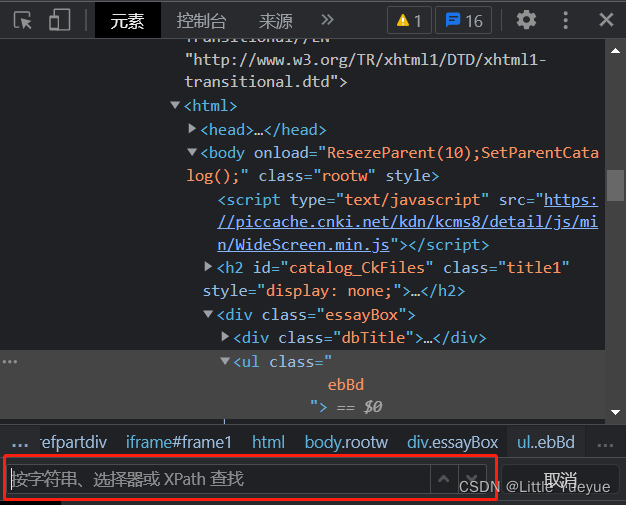This screenshot has width=626, height=505.
Task: Open the 来源 tab
Action: pos(275,20)
